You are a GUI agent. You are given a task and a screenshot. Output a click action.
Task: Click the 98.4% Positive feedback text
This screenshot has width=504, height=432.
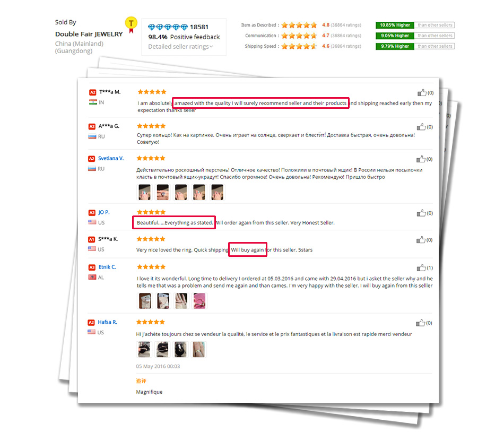[x=184, y=37]
